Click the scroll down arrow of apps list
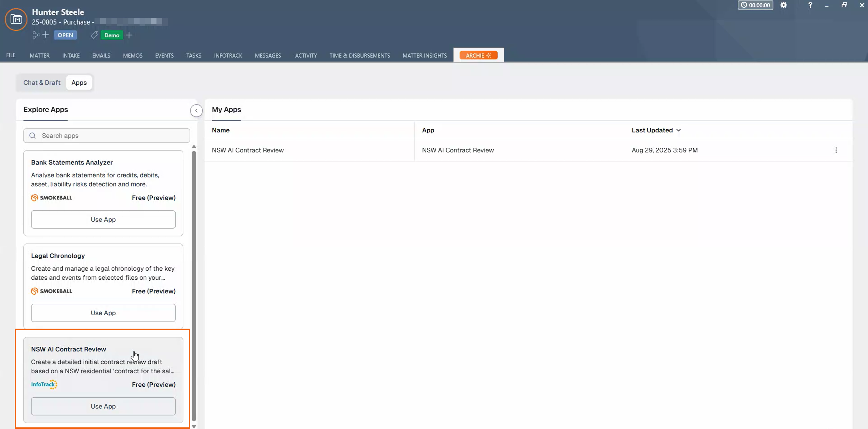This screenshot has width=868, height=429. (x=194, y=426)
